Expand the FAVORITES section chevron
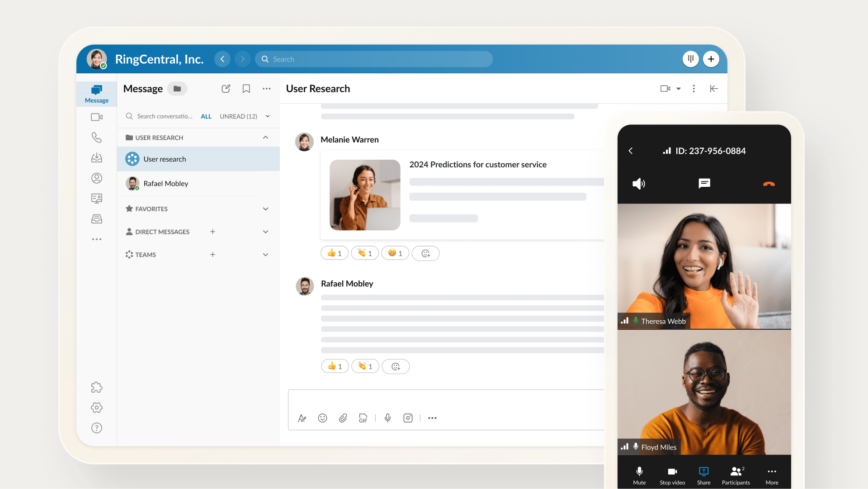Image resolution: width=868 pixels, height=489 pixels. (x=265, y=209)
